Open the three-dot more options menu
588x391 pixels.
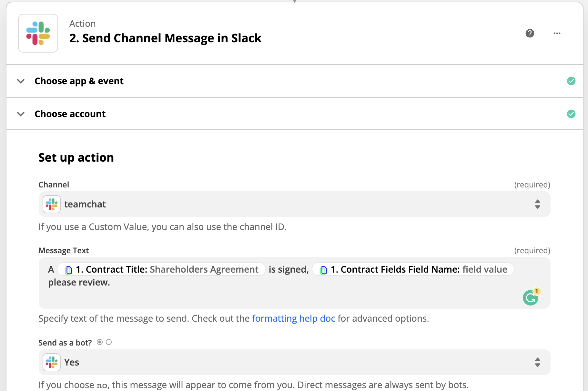[x=557, y=33]
